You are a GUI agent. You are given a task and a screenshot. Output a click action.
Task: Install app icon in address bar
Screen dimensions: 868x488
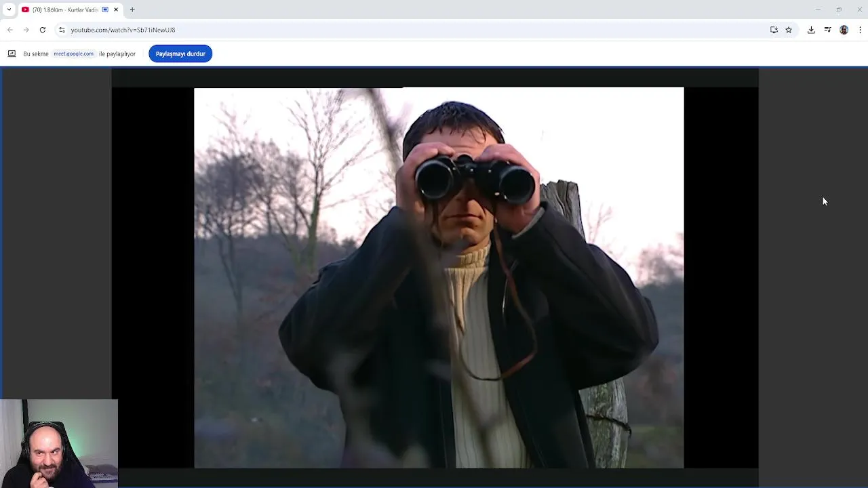(774, 30)
